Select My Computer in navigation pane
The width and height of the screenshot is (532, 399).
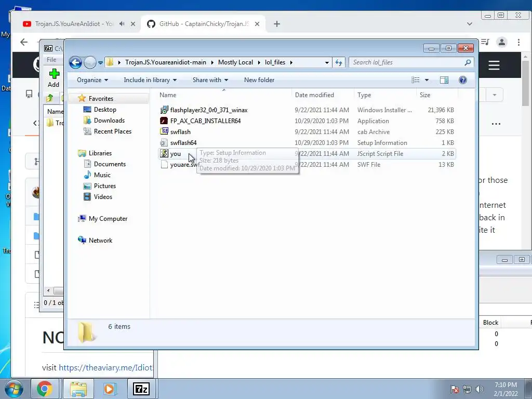[x=108, y=219]
